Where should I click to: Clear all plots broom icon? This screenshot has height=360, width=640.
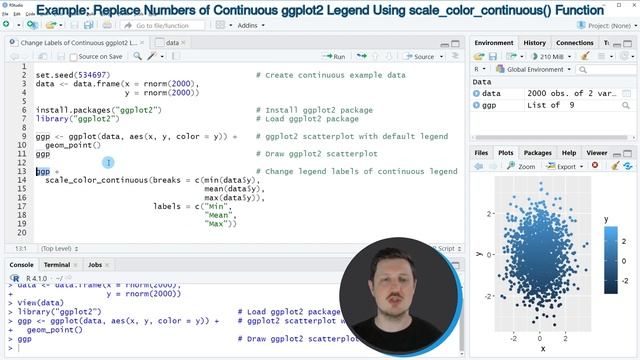(615, 166)
